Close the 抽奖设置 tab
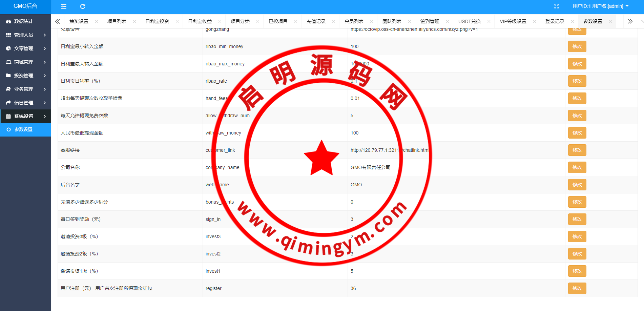This screenshot has height=311, width=644. [x=97, y=21]
